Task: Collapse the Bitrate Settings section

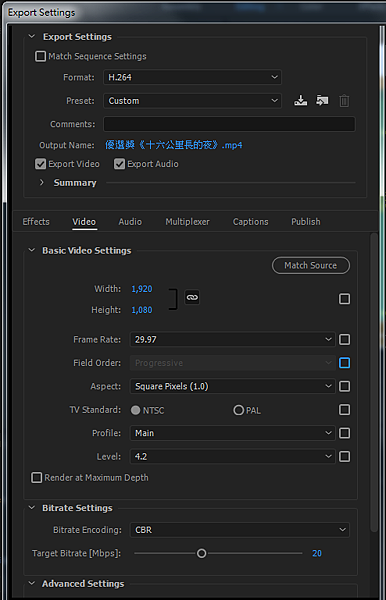Action: click(x=32, y=508)
